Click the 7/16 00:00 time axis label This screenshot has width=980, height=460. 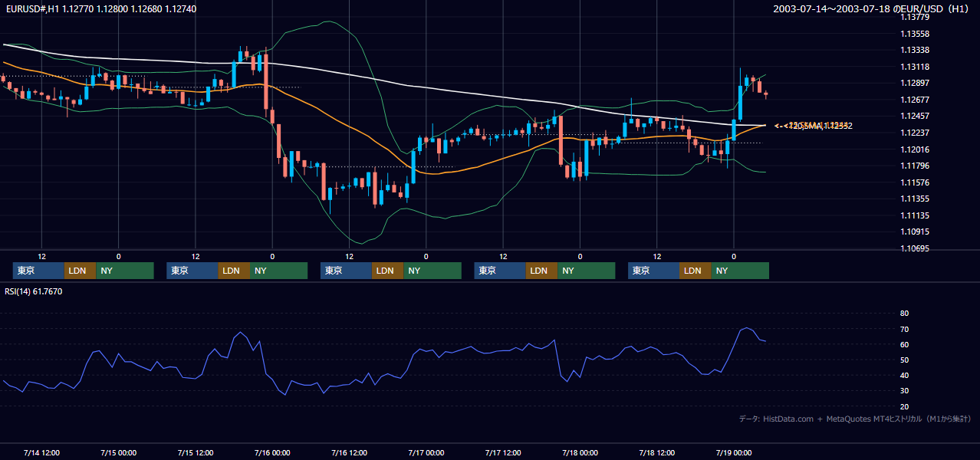272,452
